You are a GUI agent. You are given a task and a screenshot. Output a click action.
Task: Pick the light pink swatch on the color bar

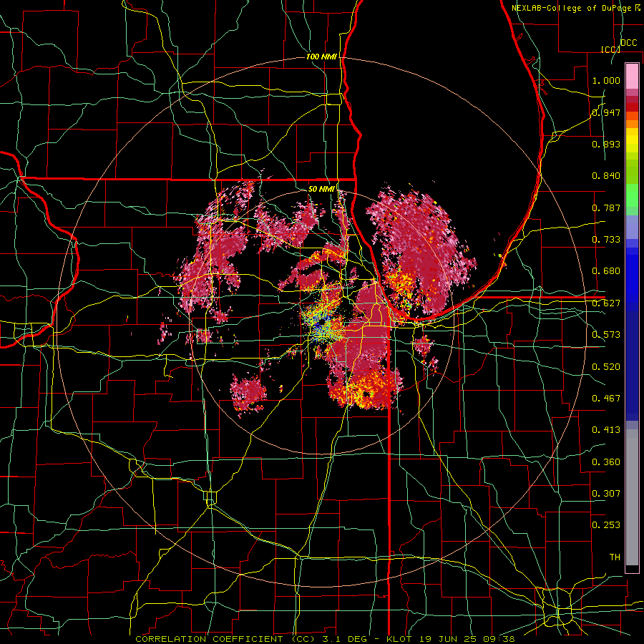pos(632,76)
